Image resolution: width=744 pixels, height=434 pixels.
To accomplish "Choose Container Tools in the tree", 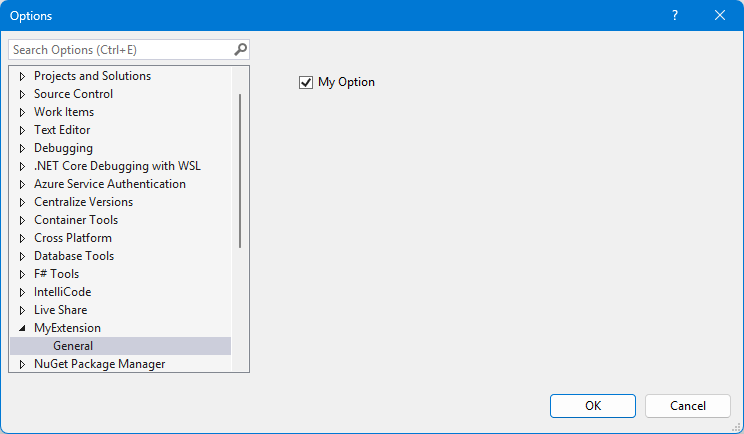I will point(76,220).
